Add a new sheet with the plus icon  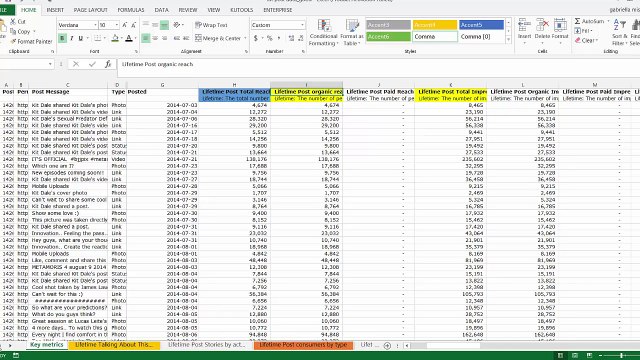coord(387,345)
